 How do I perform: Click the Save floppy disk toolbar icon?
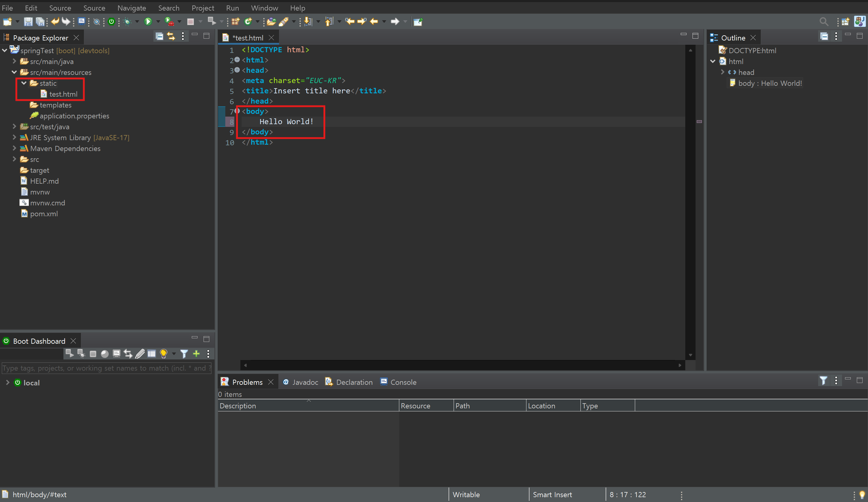coord(28,22)
